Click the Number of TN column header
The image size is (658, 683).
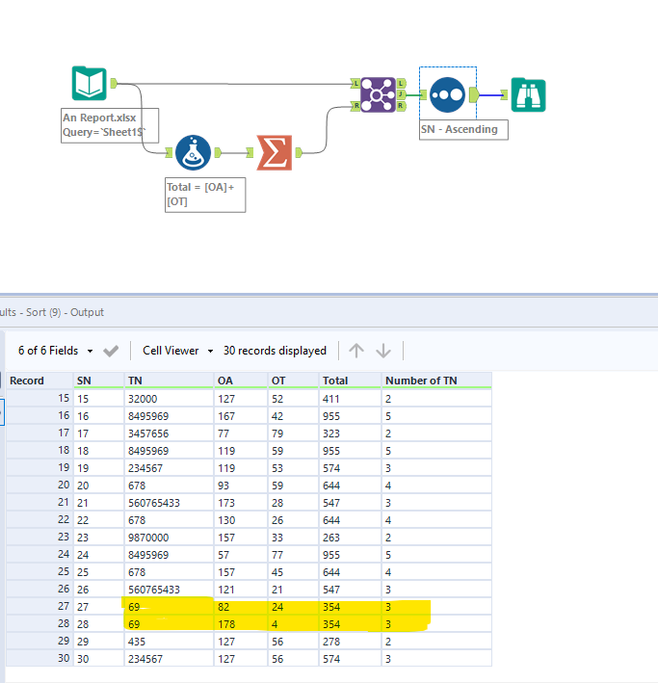(x=437, y=381)
